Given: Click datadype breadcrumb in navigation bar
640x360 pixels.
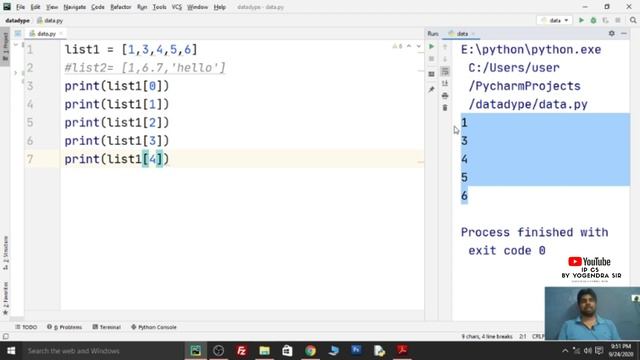Looking at the screenshot, I should pyautogui.click(x=18, y=20).
